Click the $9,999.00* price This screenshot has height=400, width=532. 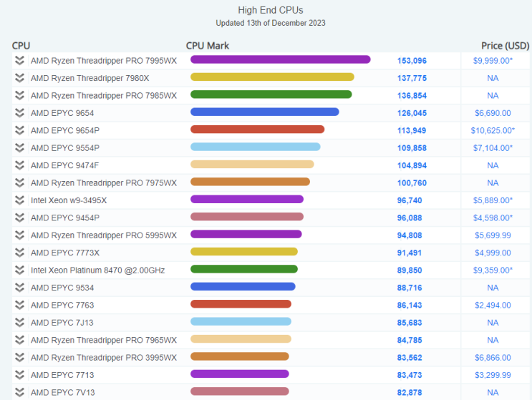[x=493, y=61]
